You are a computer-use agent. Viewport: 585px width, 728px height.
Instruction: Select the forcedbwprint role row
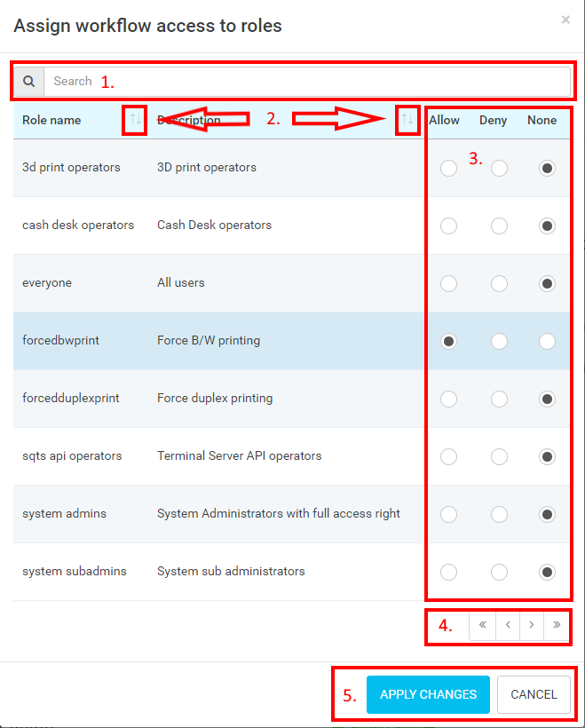[222, 341]
